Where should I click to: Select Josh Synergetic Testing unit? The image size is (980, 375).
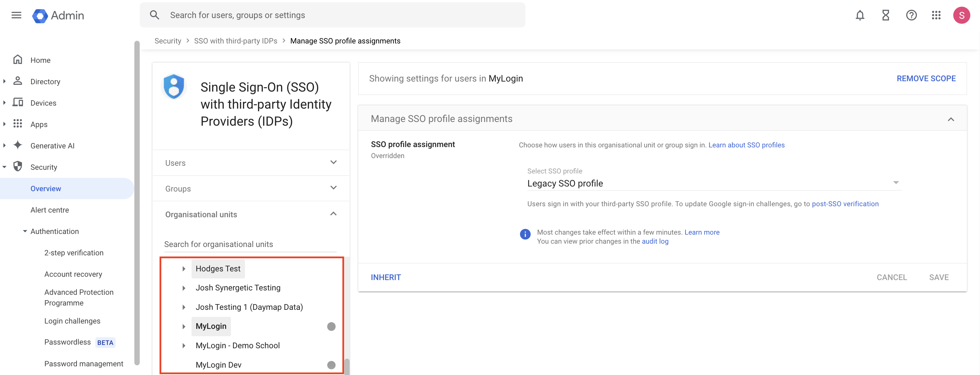point(238,287)
